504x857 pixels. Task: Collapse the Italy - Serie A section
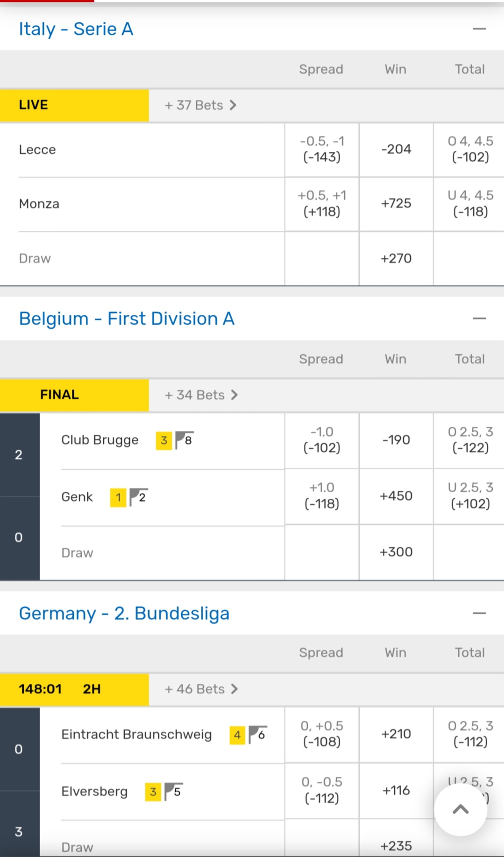coord(479,29)
